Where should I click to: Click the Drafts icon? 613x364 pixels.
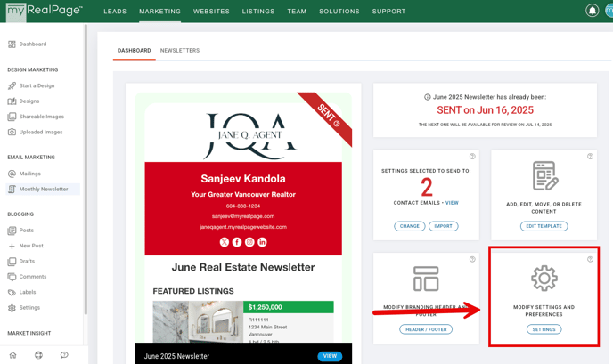point(12,262)
